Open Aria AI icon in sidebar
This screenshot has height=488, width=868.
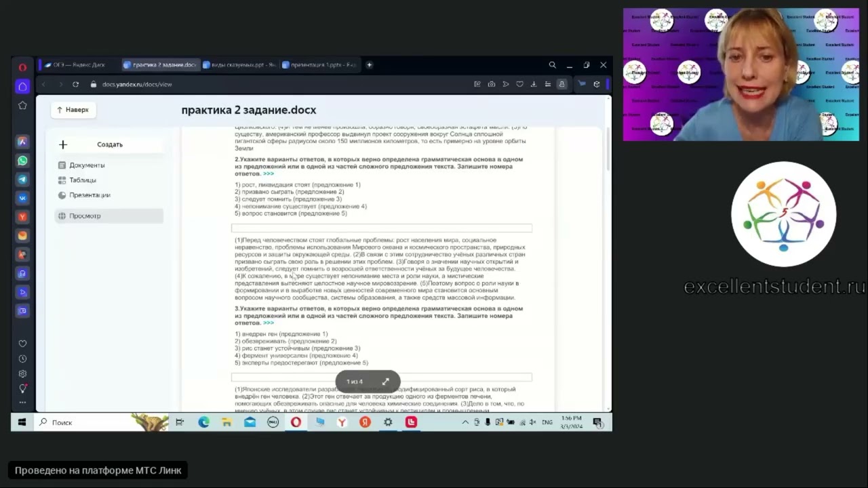(22, 142)
